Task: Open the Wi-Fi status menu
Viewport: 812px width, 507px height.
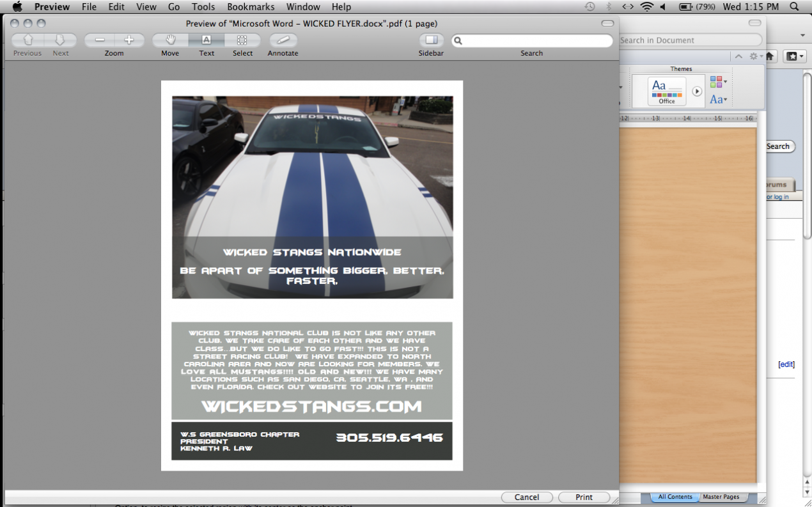Action: (647, 6)
